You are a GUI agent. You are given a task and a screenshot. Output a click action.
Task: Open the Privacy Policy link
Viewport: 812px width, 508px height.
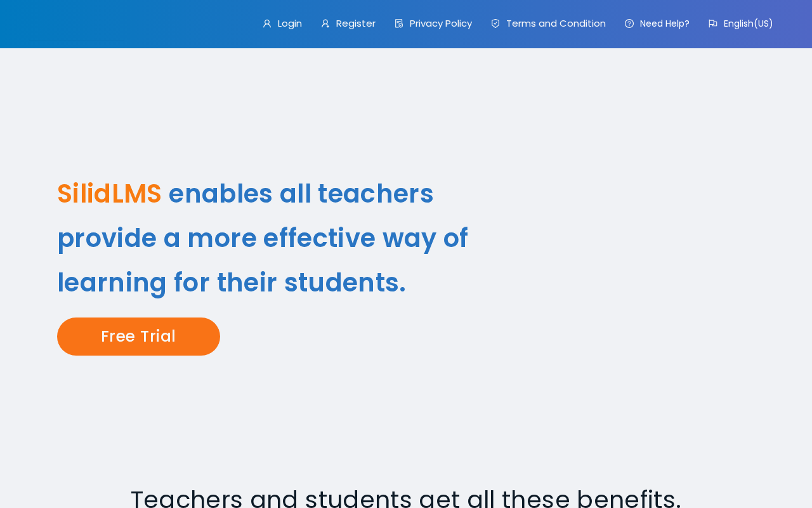pyautogui.click(x=440, y=23)
